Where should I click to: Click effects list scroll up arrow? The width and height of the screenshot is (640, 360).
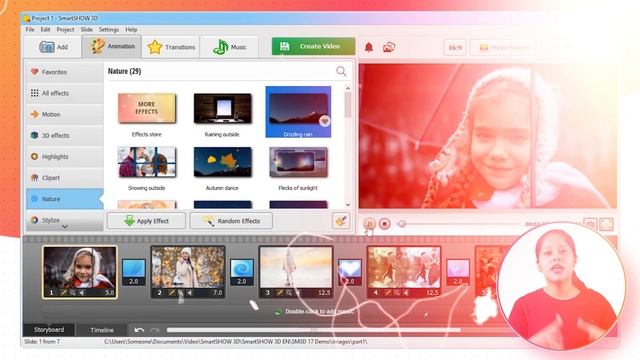(348, 88)
